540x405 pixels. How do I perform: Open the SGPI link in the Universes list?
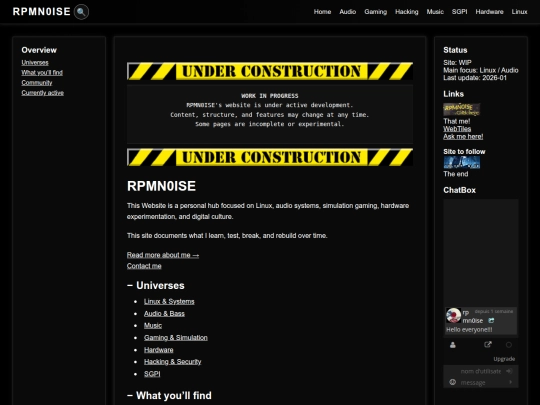coord(152,374)
